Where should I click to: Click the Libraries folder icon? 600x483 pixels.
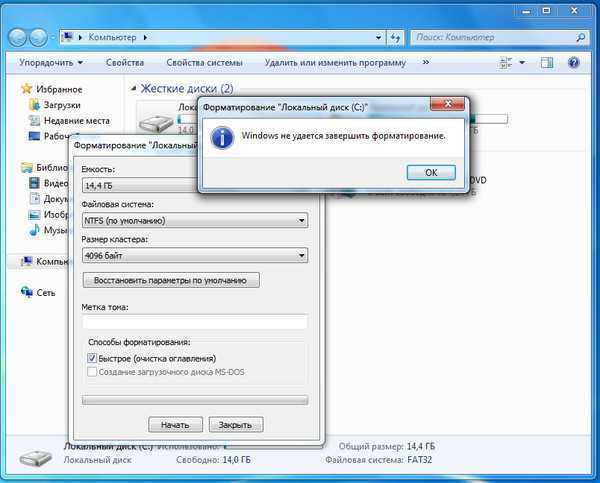pos(27,167)
